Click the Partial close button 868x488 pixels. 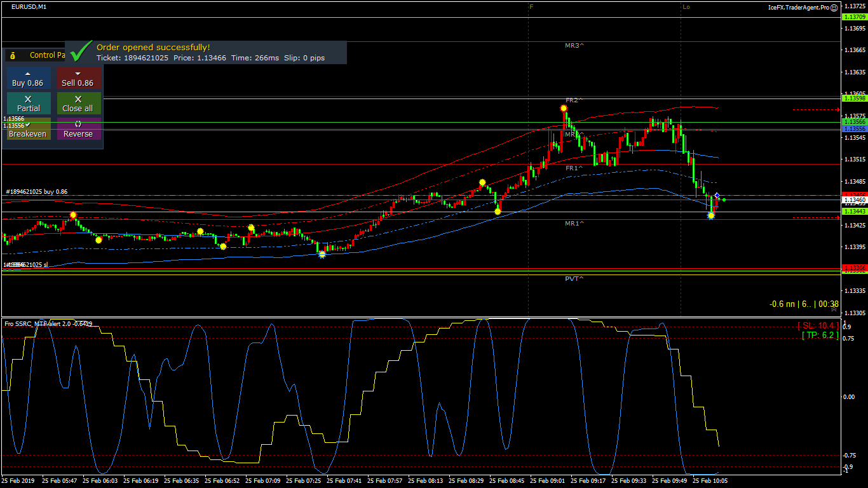coord(28,104)
